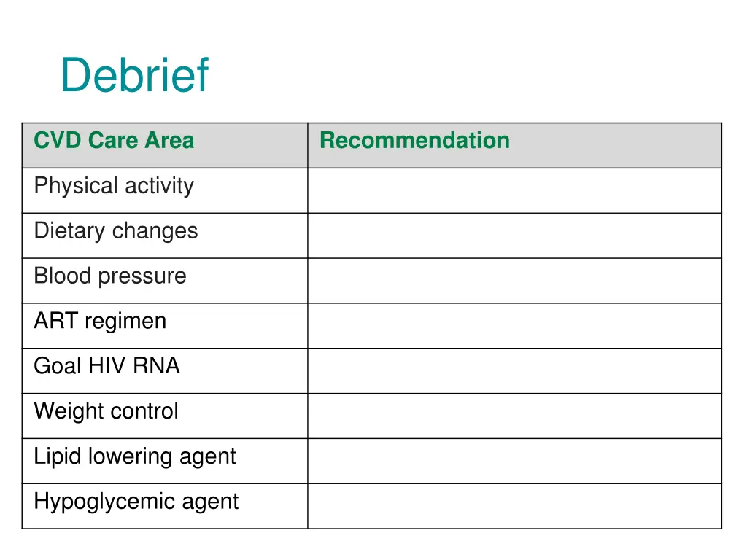Click empty recommendation cell for Physical activity

[514, 190]
